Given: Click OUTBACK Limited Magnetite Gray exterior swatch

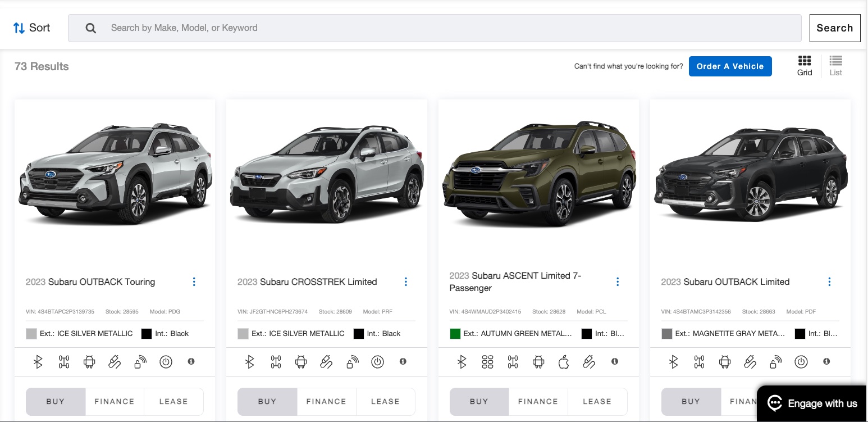Looking at the screenshot, I should pos(667,334).
